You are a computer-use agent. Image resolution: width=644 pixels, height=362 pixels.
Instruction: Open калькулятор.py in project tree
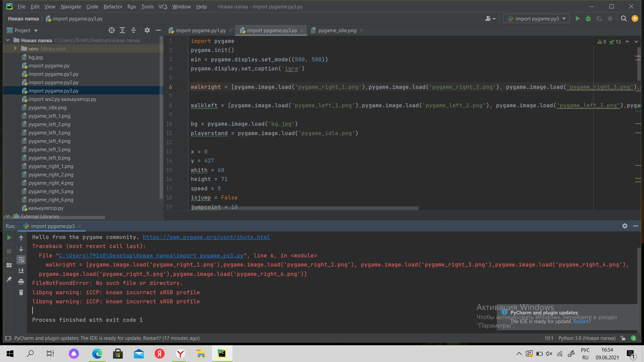46,208
